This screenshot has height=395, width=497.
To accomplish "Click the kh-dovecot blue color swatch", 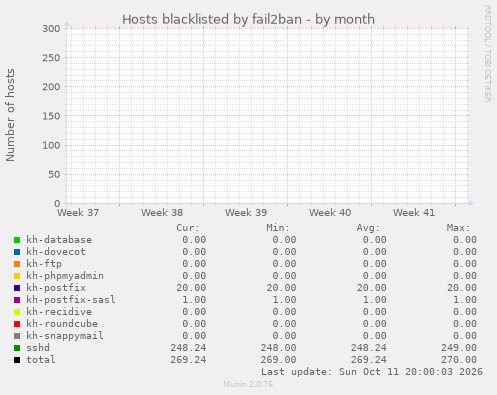I will 17,252.
